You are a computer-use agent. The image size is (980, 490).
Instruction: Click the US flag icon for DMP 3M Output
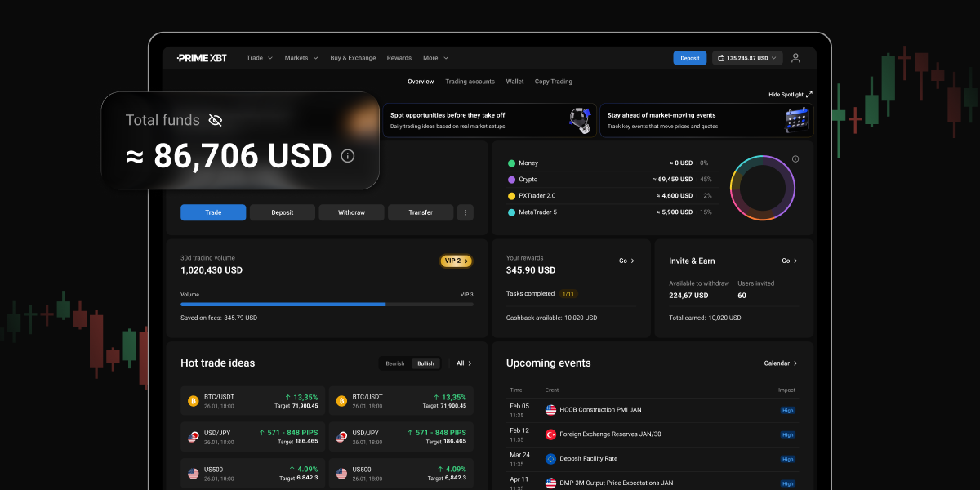click(x=550, y=483)
